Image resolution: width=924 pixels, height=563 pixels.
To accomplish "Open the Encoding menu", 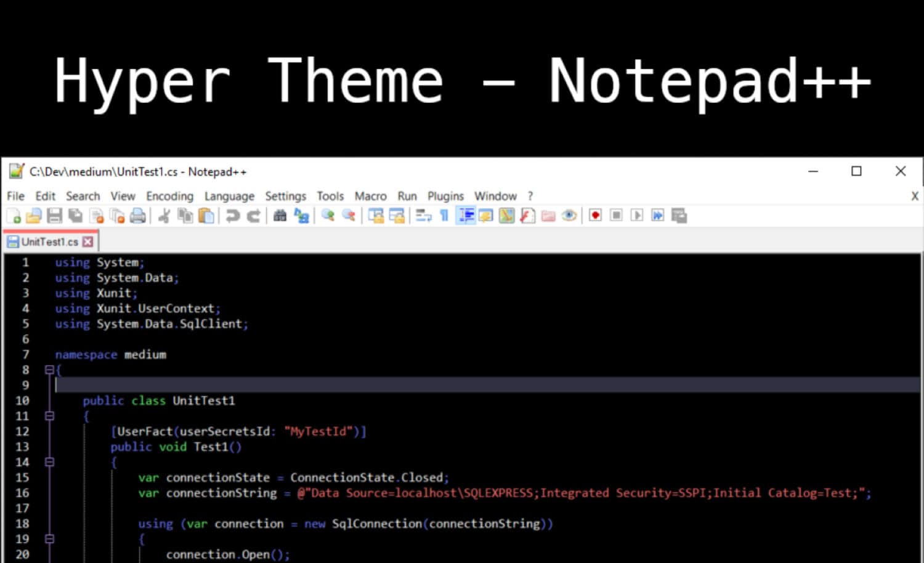I will click(x=169, y=196).
